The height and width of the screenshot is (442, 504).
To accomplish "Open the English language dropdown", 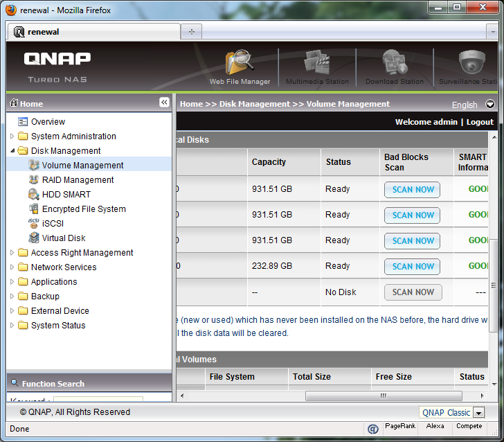I will tap(490, 105).
